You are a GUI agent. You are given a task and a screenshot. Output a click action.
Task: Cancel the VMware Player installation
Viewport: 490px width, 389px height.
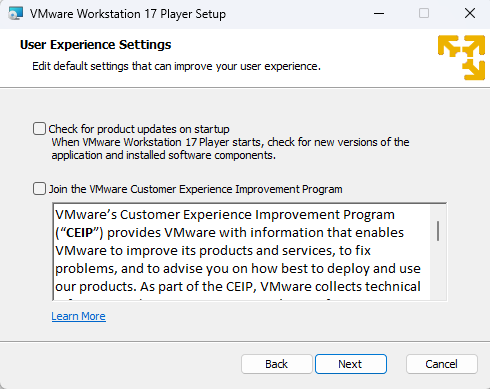[441, 364]
